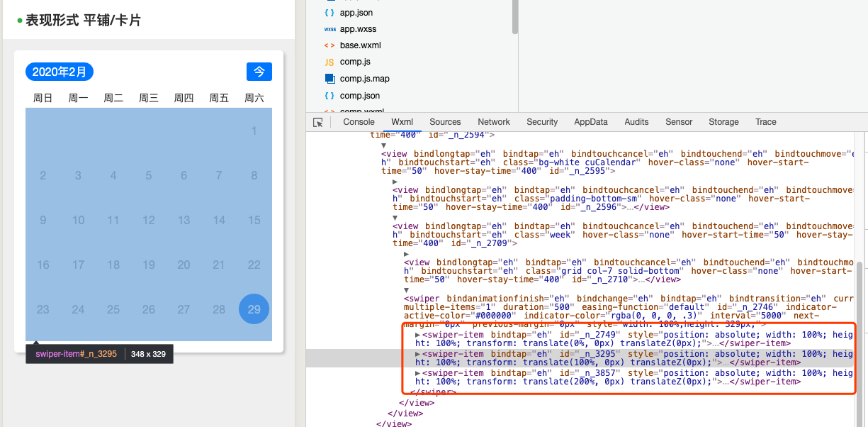This screenshot has width=868, height=427.
Task: Switch to the Network tab
Action: pyautogui.click(x=494, y=122)
